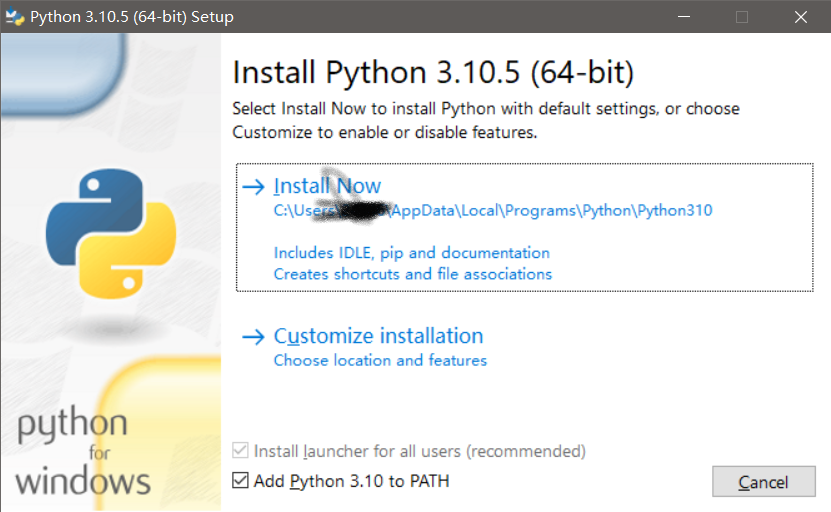The image size is (831, 512).
Task: Close the Python Setup window
Action: coord(801,16)
